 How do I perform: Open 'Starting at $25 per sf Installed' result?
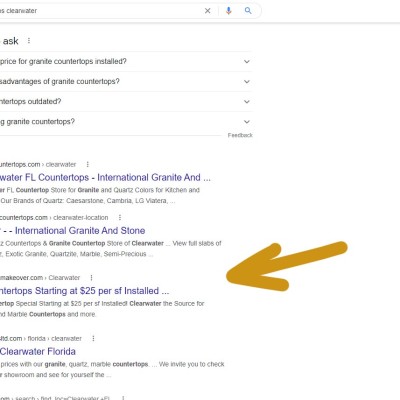(x=84, y=291)
